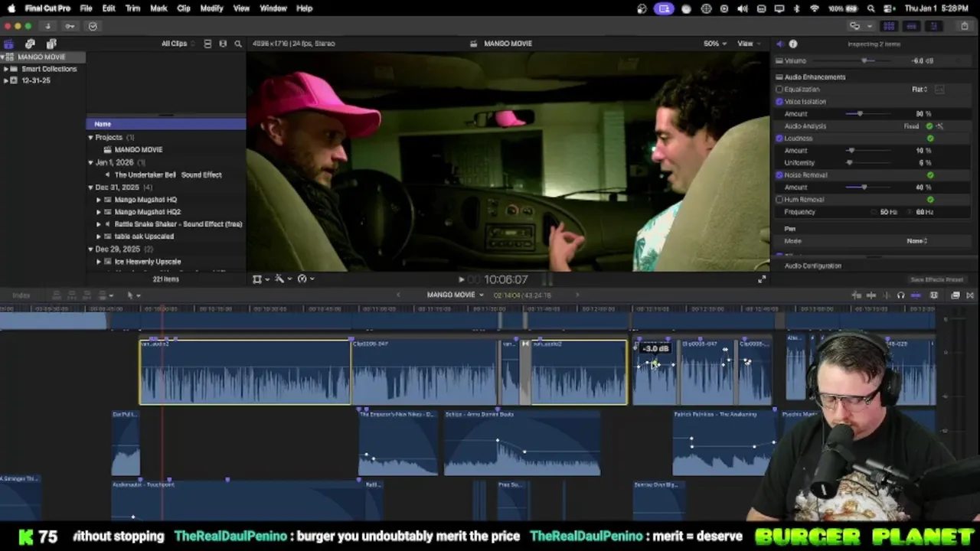Enable the Hum Removal checkbox
Screen dimensions: 980x551
tap(779, 200)
